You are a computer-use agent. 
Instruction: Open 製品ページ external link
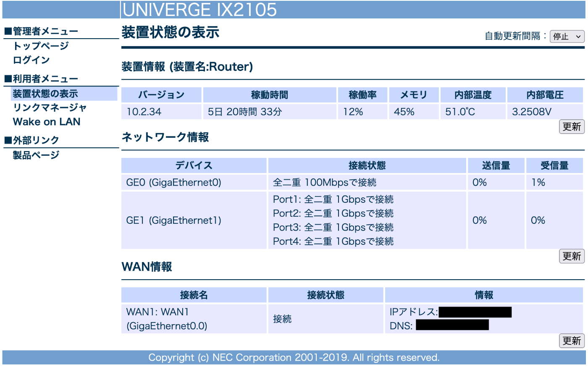coord(36,155)
